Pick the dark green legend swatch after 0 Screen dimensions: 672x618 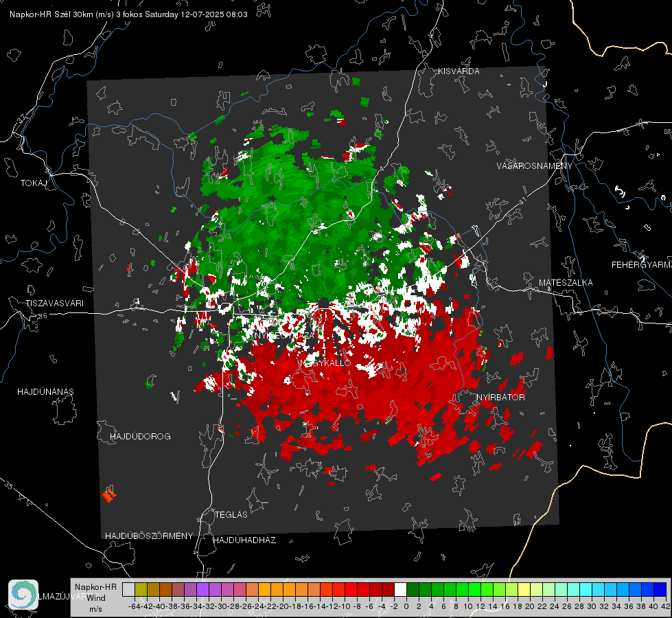coord(413,589)
